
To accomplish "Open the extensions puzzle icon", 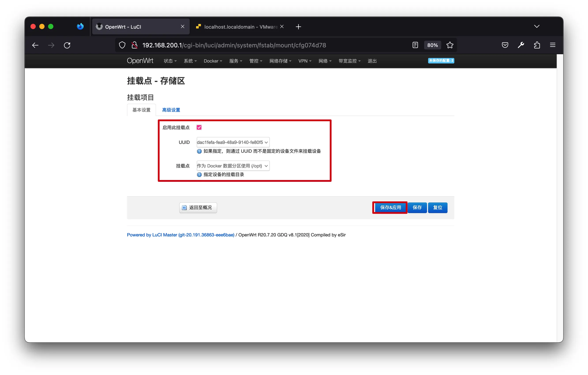I will point(537,45).
